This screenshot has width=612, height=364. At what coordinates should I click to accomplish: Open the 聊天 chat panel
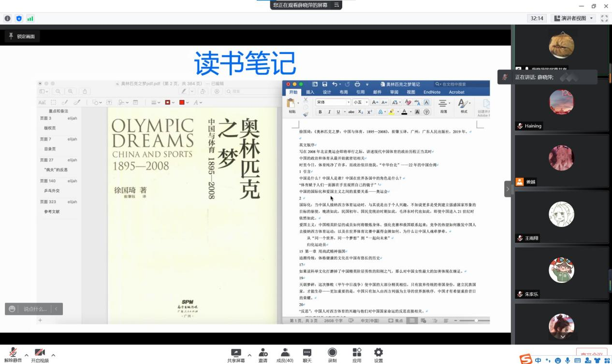307,352
